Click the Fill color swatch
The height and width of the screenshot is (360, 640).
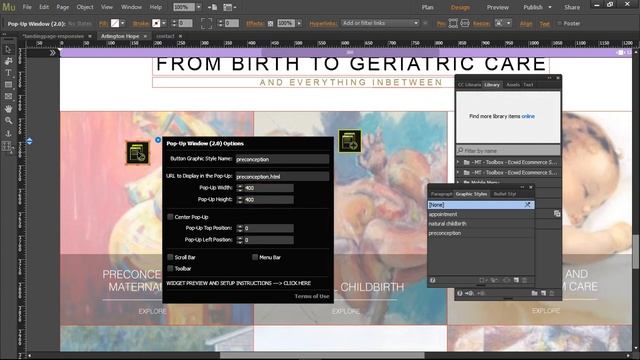[x=115, y=23]
